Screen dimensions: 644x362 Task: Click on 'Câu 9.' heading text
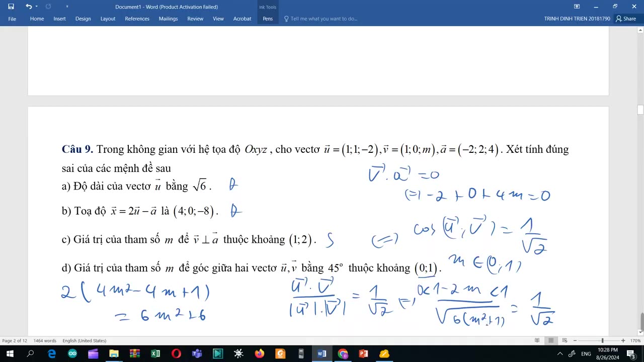click(77, 149)
